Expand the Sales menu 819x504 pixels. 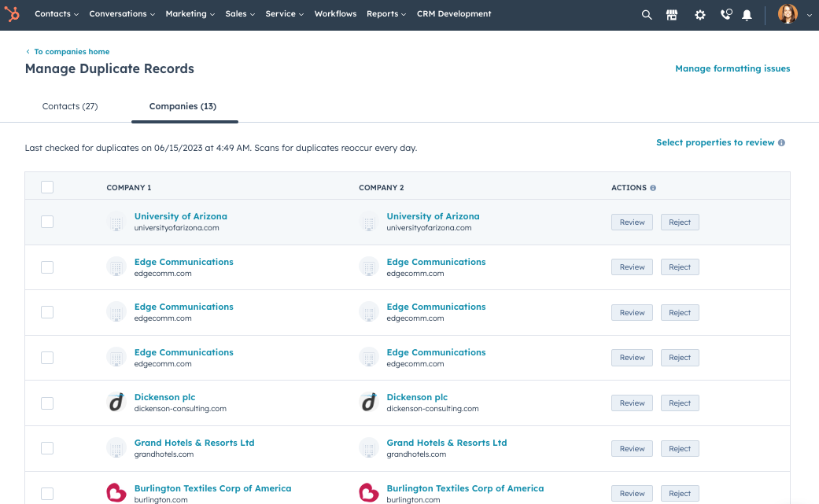[240, 14]
